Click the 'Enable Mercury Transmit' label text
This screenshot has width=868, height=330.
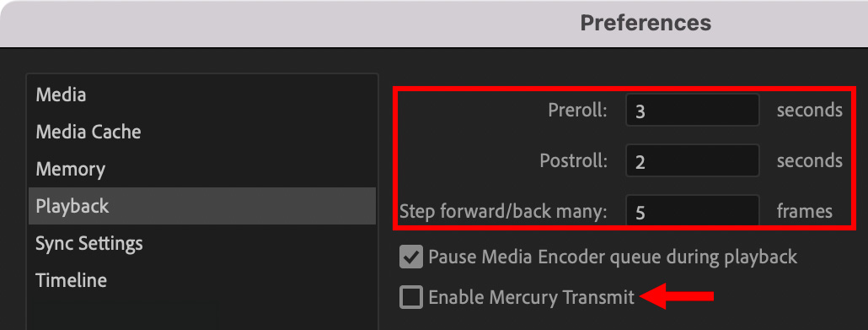[532, 297]
